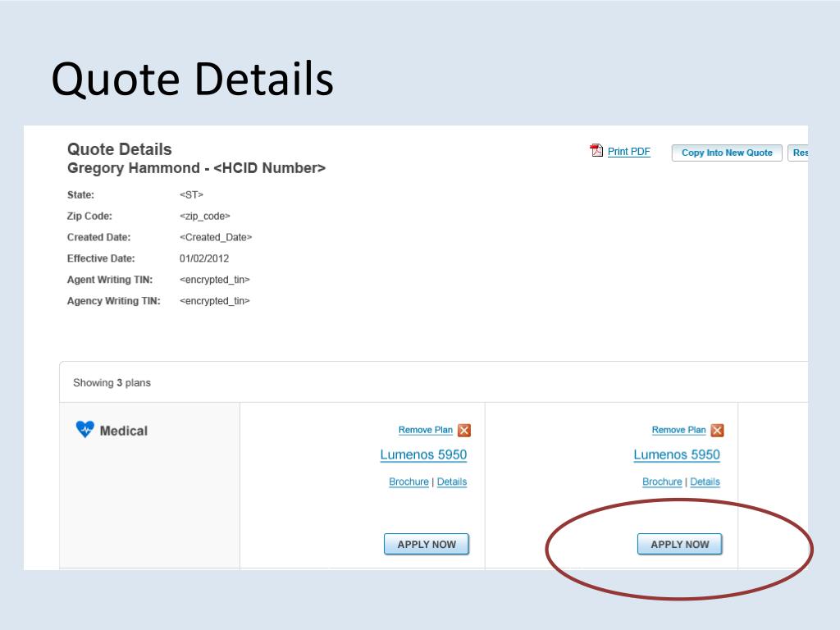
Task: Open the Print PDF link
Action: [x=629, y=152]
